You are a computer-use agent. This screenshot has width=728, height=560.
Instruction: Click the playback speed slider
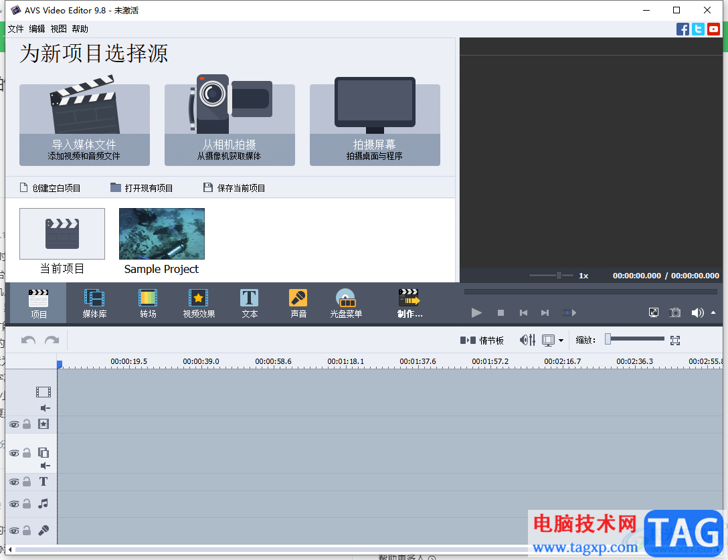click(551, 276)
